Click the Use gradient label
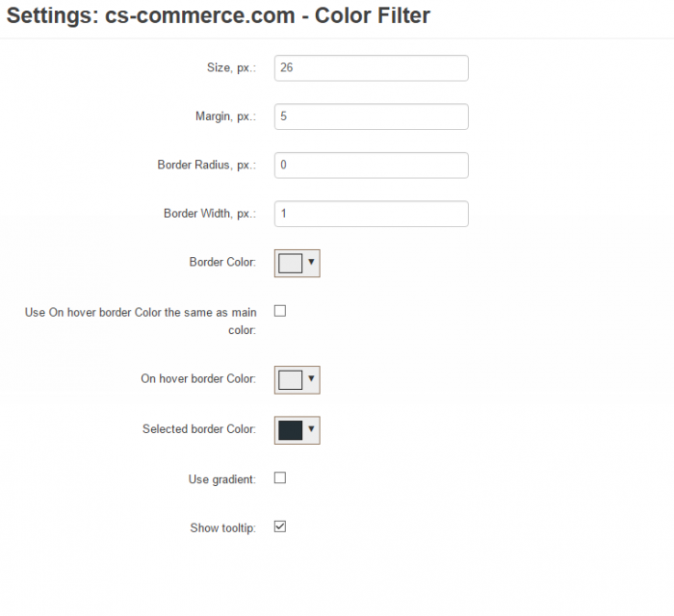The image size is (674, 616). point(222,479)
